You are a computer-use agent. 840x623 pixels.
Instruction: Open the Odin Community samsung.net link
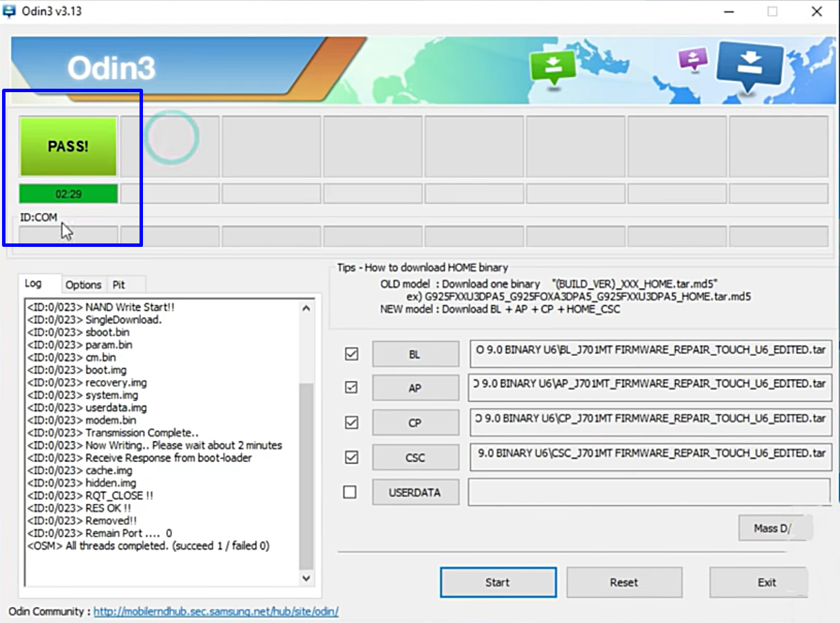pyautogui.click(x=216, y=611)
